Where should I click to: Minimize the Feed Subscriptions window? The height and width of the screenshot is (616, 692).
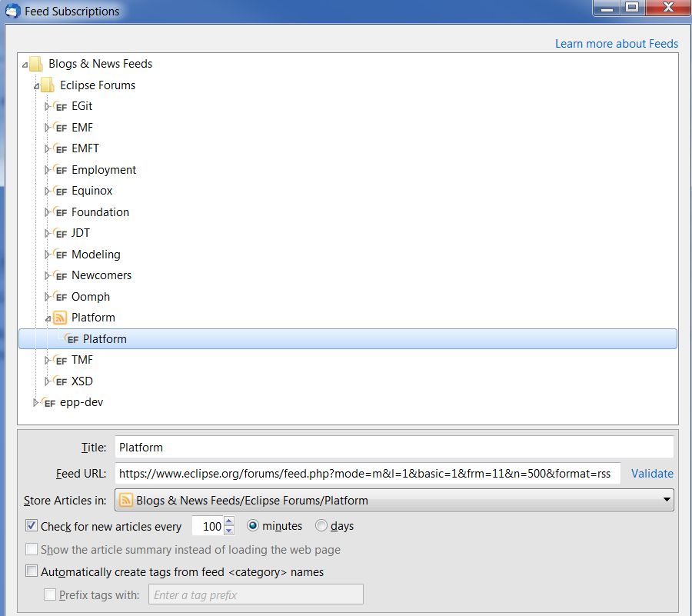point(607,8)
